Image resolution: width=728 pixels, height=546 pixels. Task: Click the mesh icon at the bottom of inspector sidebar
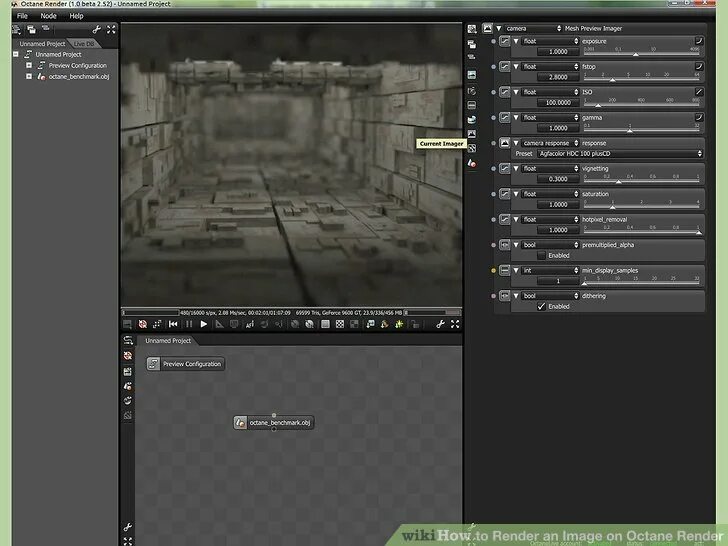pos(472,163)
